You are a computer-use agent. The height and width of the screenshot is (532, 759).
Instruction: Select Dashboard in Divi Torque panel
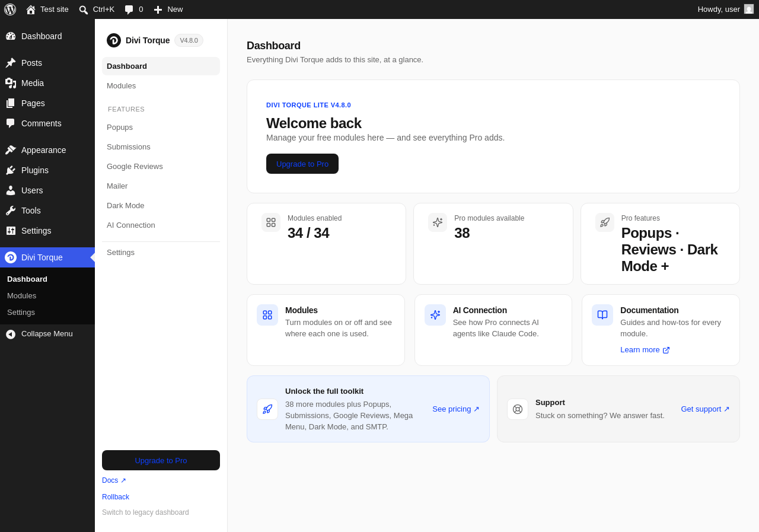(161, 66)
